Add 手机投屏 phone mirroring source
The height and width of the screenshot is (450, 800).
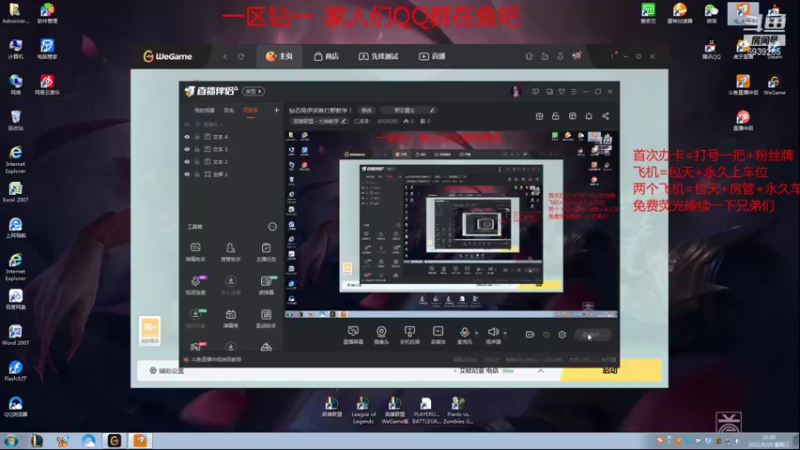[x=409, y=335]
